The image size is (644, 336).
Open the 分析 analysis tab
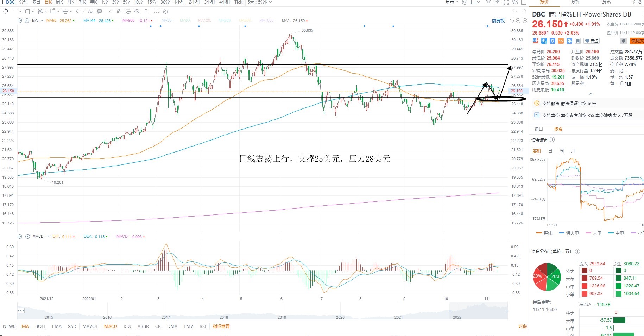[x=575, y=2]
